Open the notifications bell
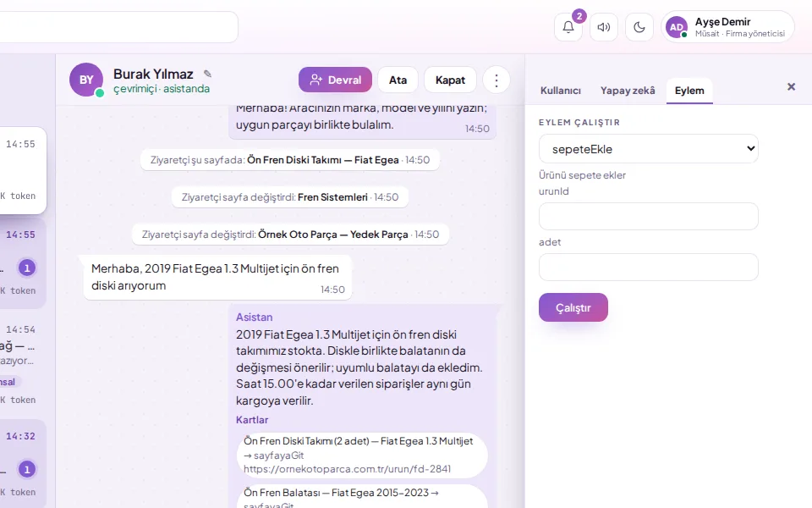The width and height of the screenshot is (812, 508). click(x=568, y=27)
